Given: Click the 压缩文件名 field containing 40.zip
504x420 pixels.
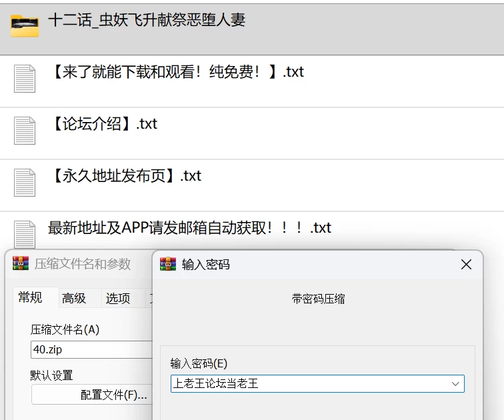Looking at the screenshot, I should point(91,349).
